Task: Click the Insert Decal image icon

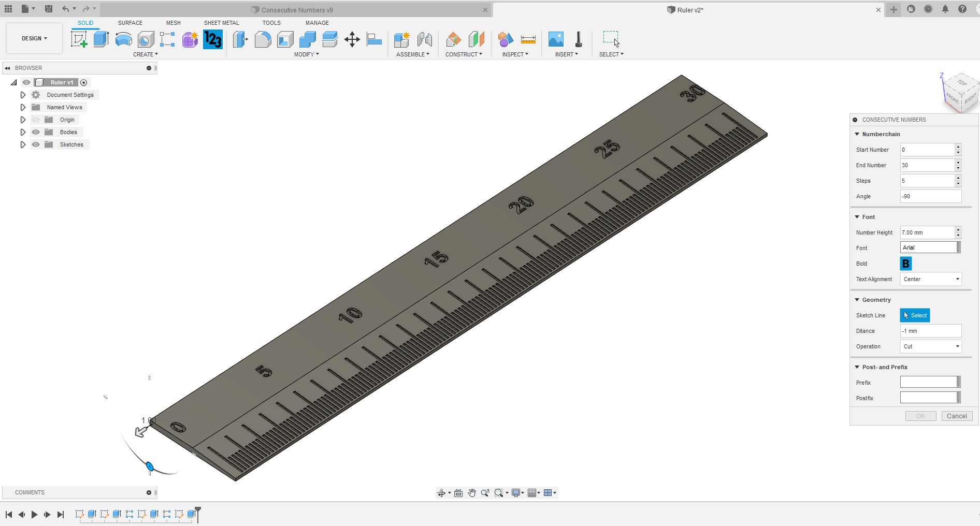Action: click(x=556, y=39)
